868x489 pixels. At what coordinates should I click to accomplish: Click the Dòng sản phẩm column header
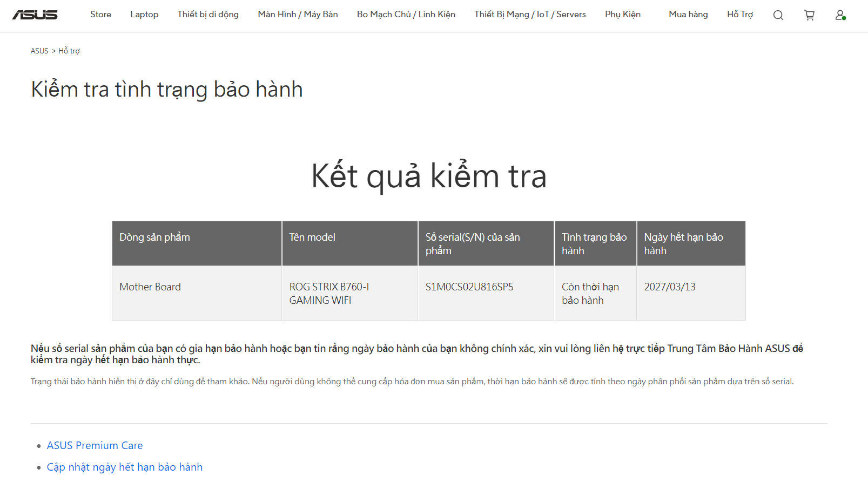pos(197,243)
